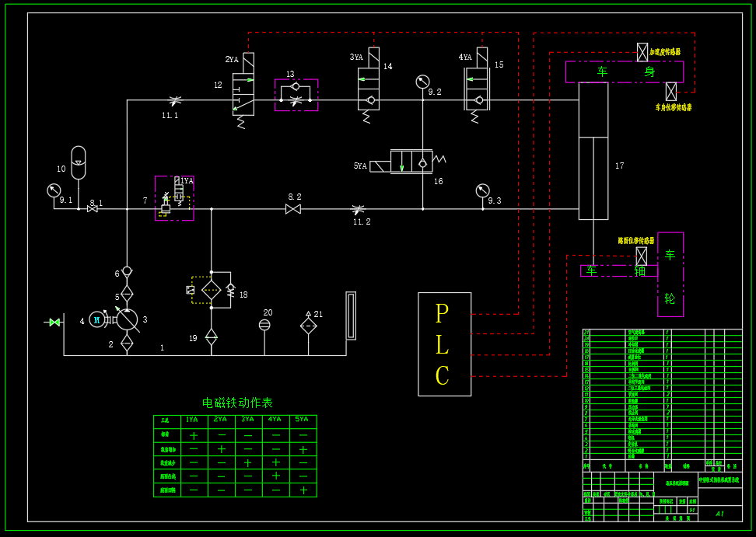Select the 车身位移传感器 sensor symbol
Image resolution: width=756 pixels, height=537 pixels.
671,91
